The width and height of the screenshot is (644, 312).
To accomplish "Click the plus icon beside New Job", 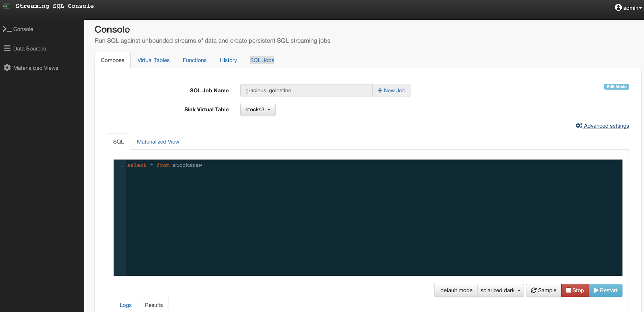I will click(x=379, y=90).
